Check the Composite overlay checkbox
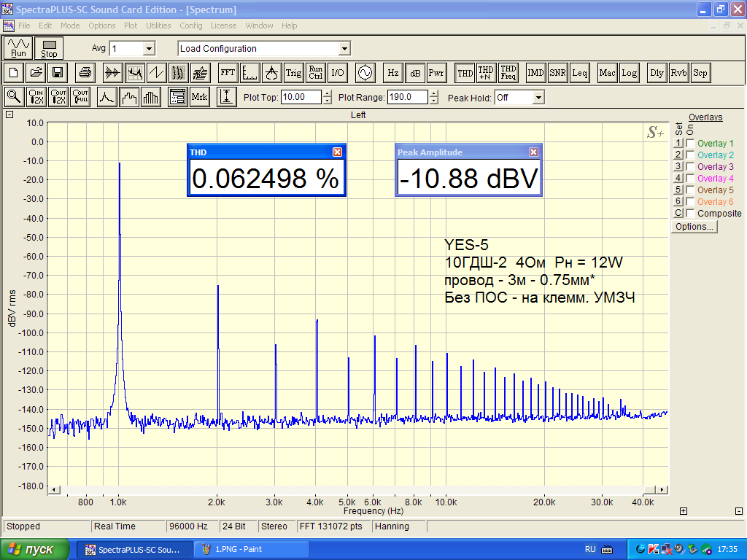The width and height of the screenshot is (747, 560). click(x=690, y=214)
